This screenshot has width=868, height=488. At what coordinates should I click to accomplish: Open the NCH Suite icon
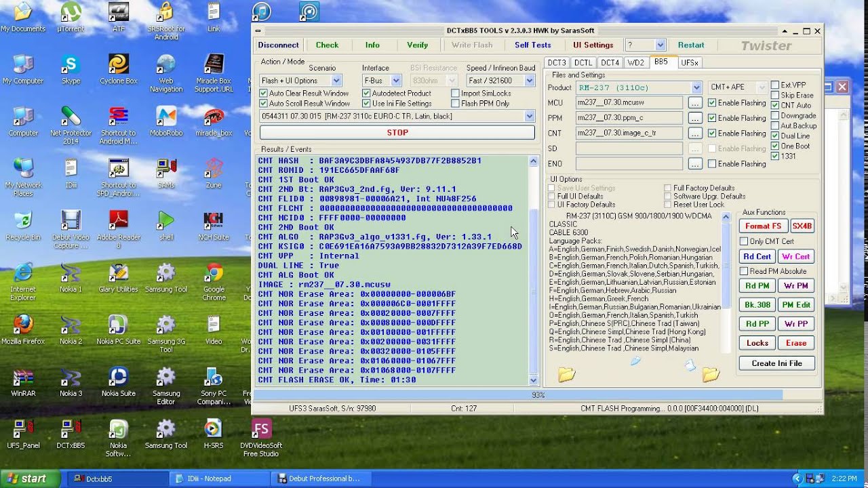(214, 226)
